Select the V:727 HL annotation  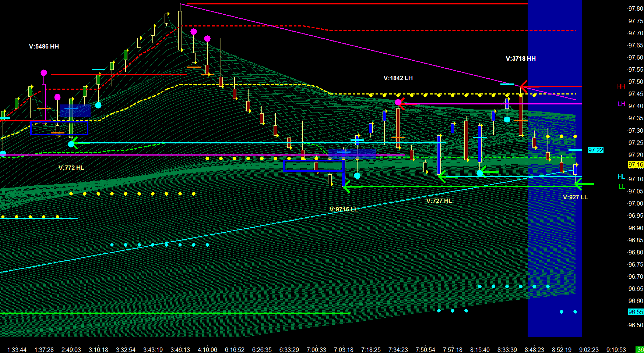tap(439, 201)
